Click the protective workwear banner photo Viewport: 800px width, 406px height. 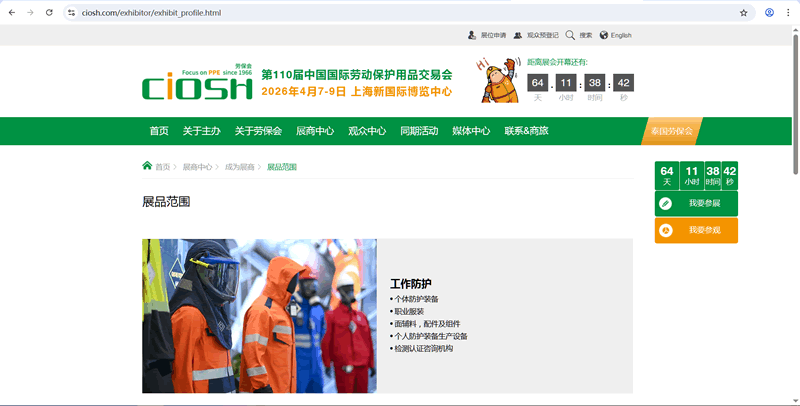259,315
